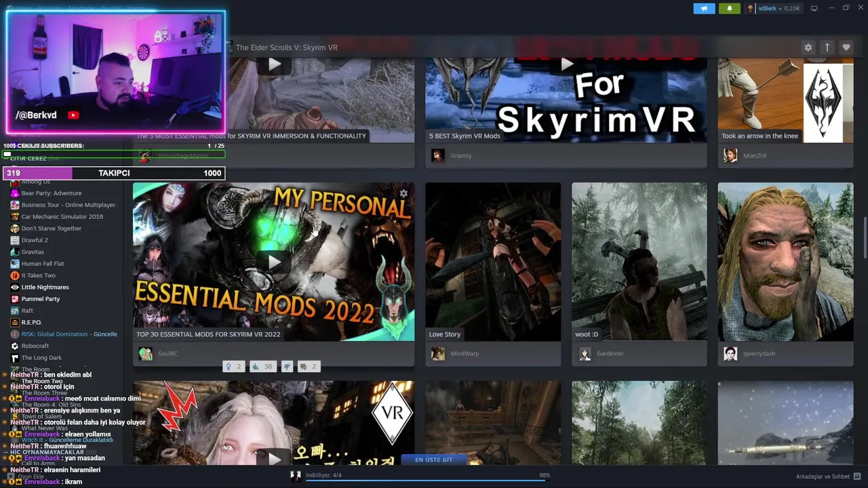Play the 5 BEST Skyrim VR Mods video
This screenshot has height=488, width=868.
pos(566,64)
